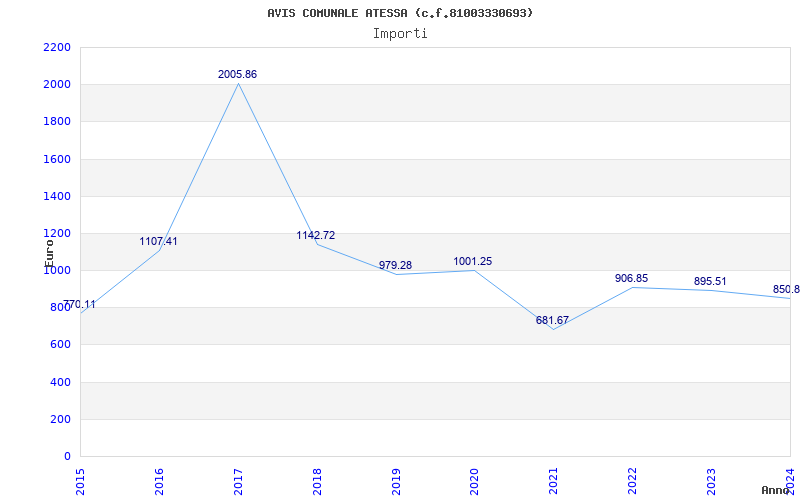Select the 1001.25 data label

coord(473,261)
